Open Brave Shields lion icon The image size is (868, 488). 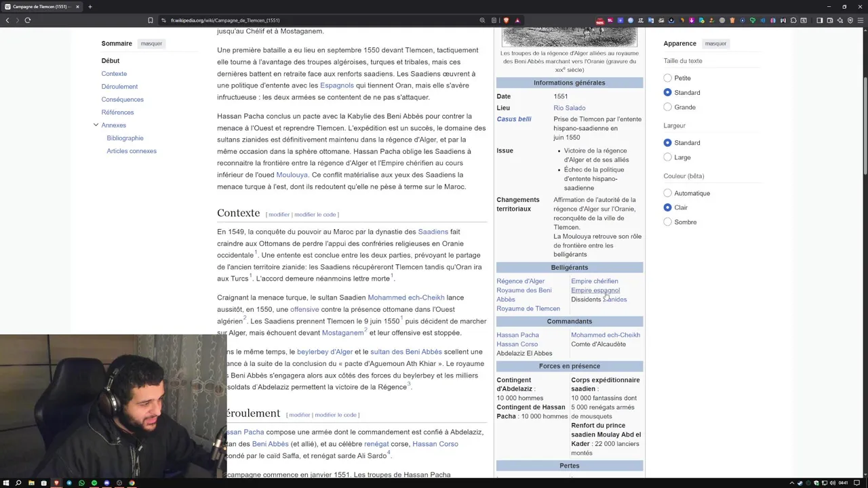506,20
